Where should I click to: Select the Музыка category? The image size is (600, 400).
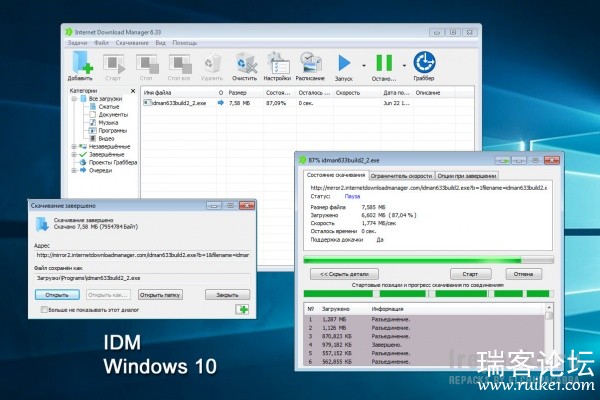(x=108, y=122)
